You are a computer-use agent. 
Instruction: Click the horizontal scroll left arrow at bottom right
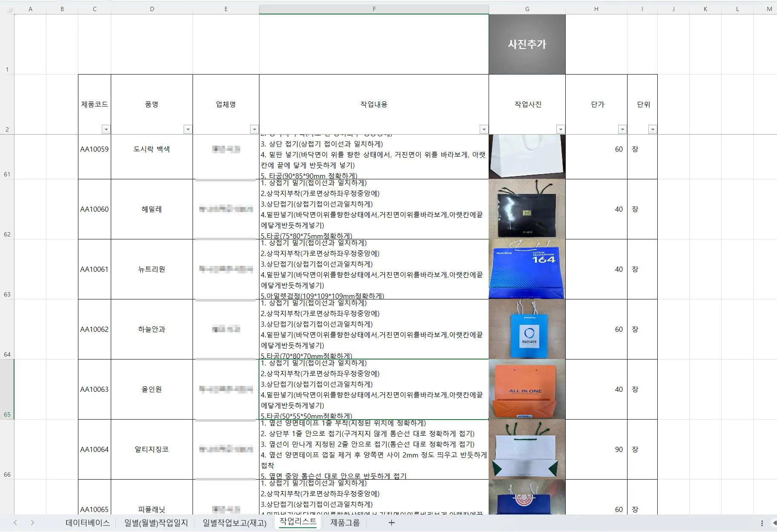(774, 523)
